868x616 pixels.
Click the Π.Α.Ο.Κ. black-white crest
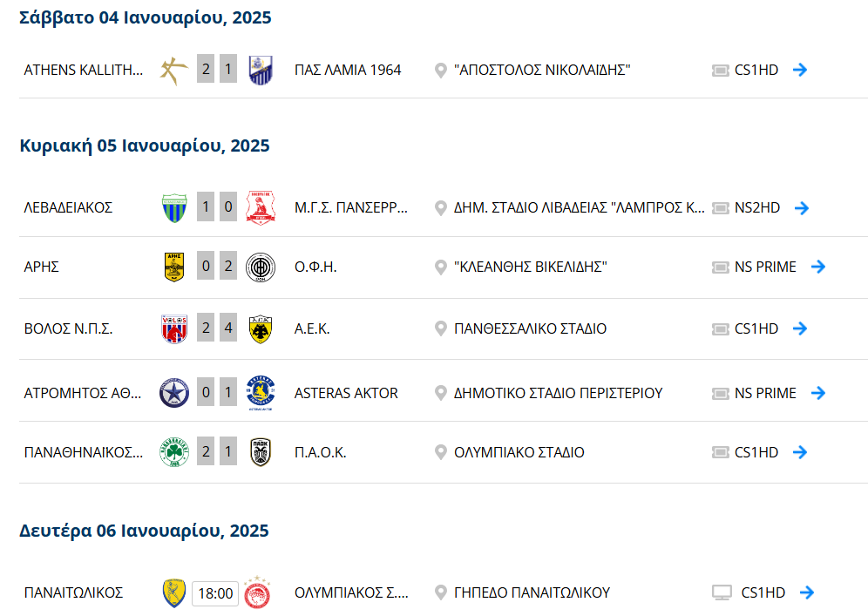[x=261, y=452]
